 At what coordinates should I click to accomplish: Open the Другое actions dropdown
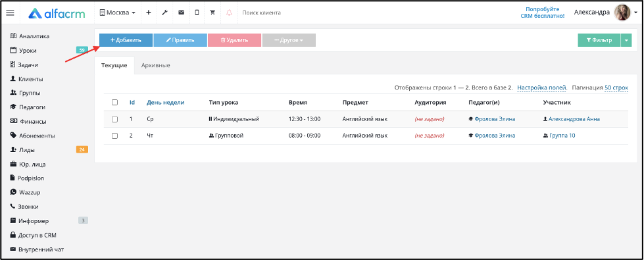tap(289, 40)
